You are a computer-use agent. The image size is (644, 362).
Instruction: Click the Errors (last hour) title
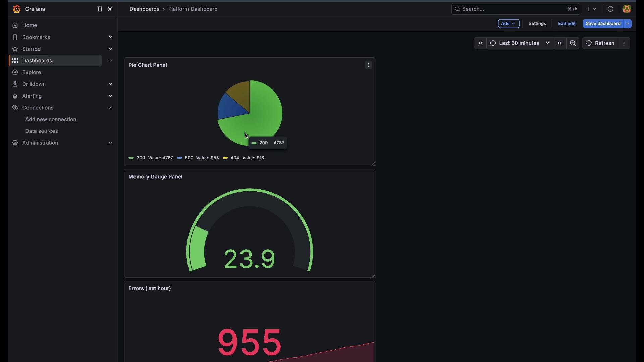150,288
